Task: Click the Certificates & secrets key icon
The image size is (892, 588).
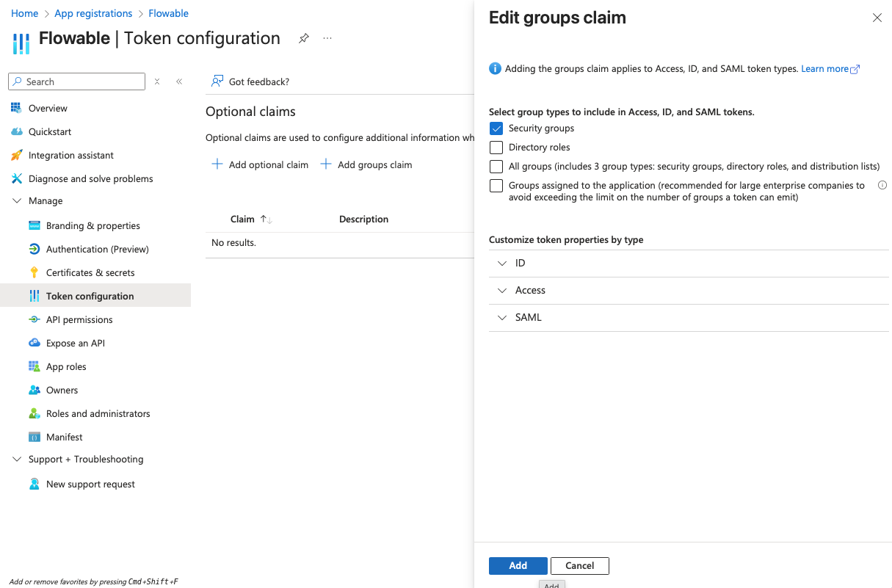Action: [34, 272]
